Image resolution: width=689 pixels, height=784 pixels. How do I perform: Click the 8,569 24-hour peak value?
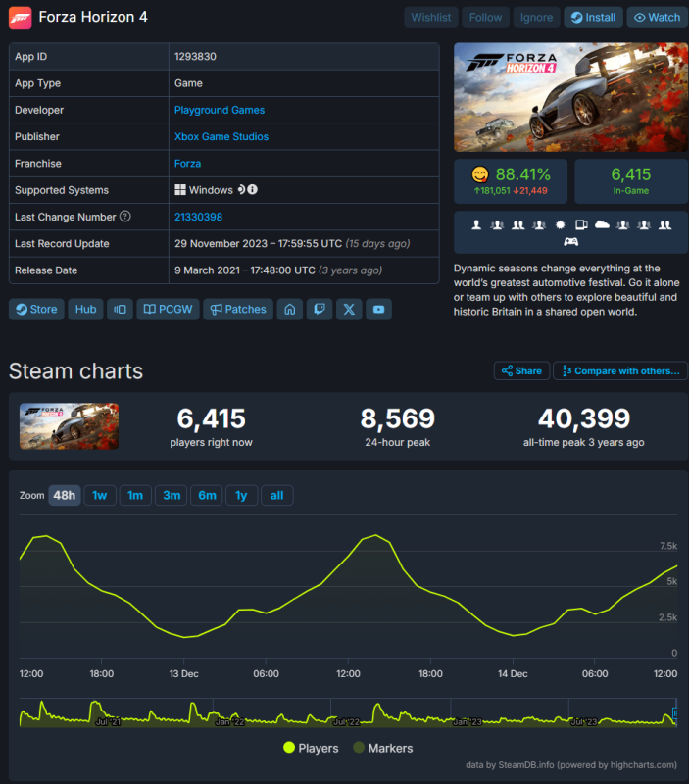tap(398, 419)
